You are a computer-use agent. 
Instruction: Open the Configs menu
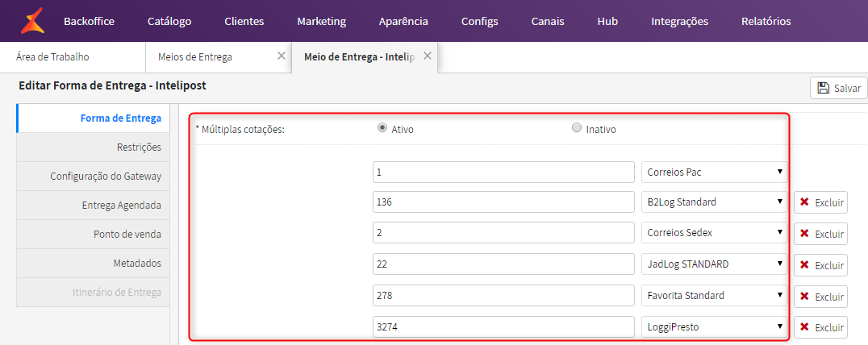[x=480, y=22]
